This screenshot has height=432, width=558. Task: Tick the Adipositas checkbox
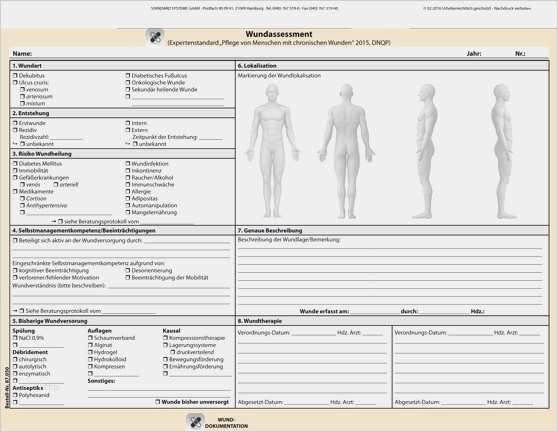[x=128, y=199]
